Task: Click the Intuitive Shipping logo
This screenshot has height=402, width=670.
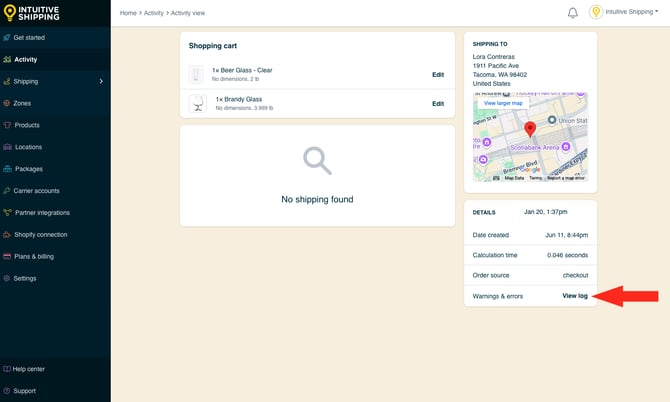Action: (31, 13)
